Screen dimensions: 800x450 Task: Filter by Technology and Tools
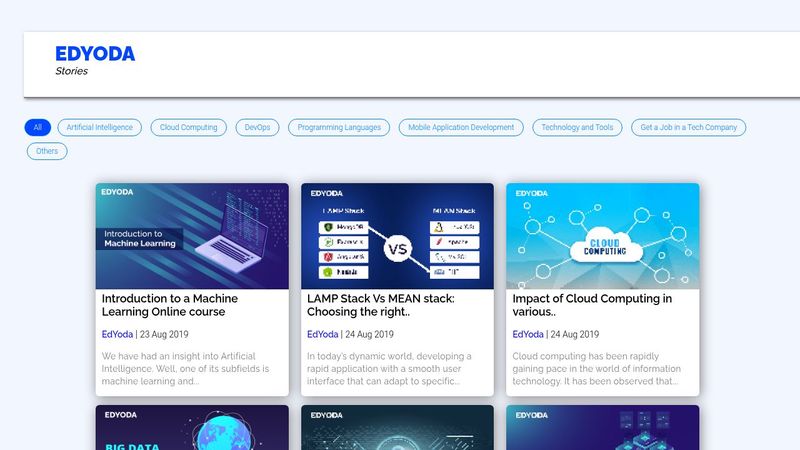(x=577, y=128)
